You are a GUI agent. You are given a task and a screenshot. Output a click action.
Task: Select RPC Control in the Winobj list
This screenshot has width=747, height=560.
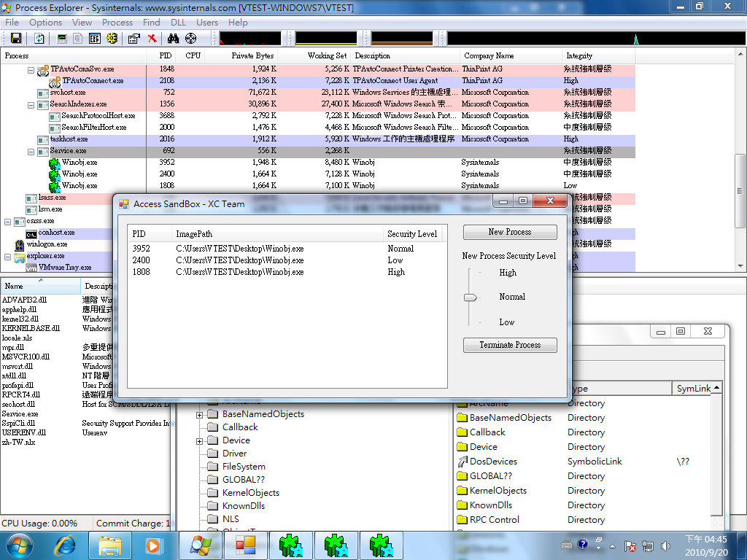(x=494, y=519)
